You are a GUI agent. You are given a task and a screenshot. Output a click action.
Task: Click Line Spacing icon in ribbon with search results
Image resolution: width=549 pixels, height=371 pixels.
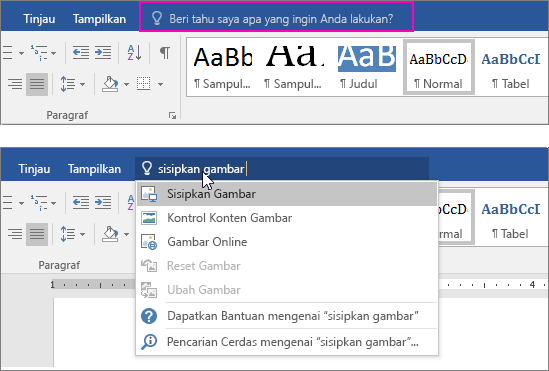point(68,234)
